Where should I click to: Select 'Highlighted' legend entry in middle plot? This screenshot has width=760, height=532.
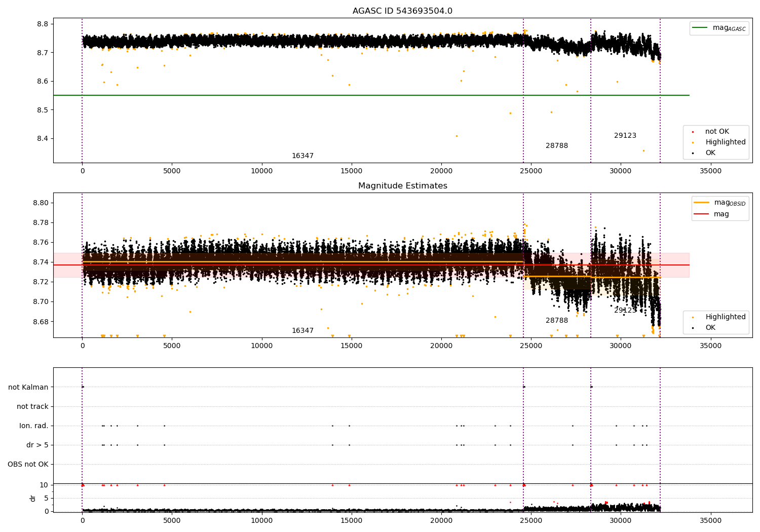[x=726, y=317]
